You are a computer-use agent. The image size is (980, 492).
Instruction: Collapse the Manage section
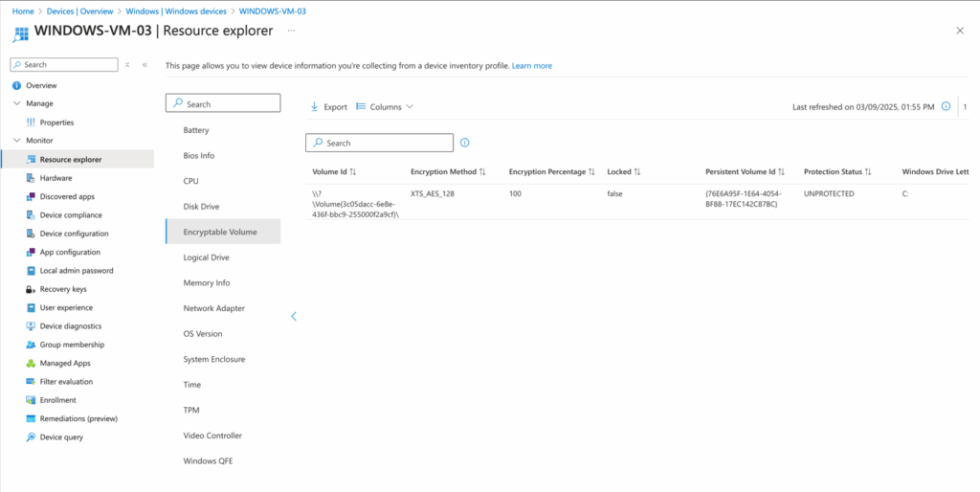tap(16, 103)
